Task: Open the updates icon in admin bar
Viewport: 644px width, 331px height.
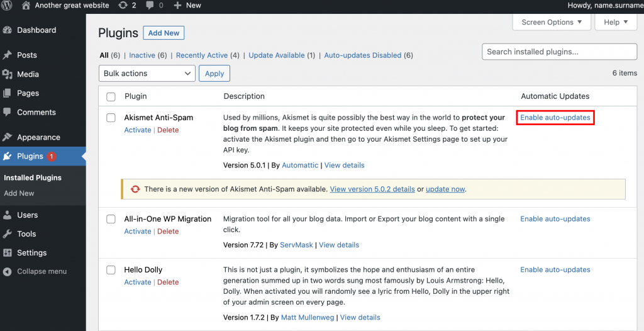Action: (x=120, y=6)
